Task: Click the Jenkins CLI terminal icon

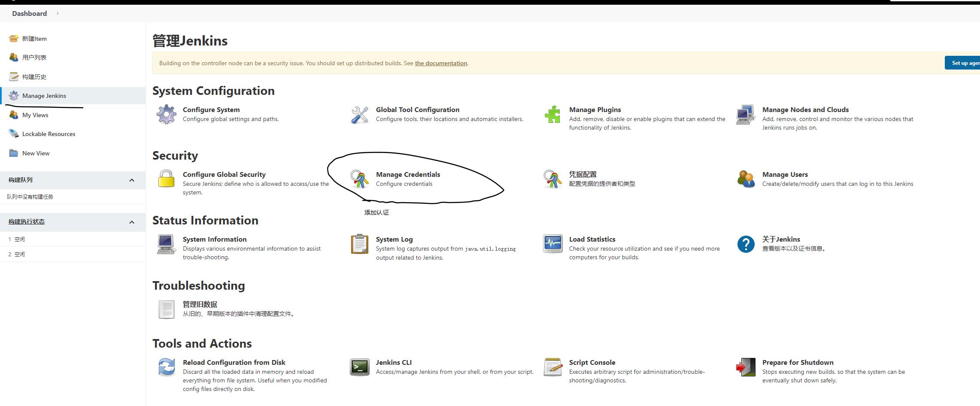Action: point(360,367)
